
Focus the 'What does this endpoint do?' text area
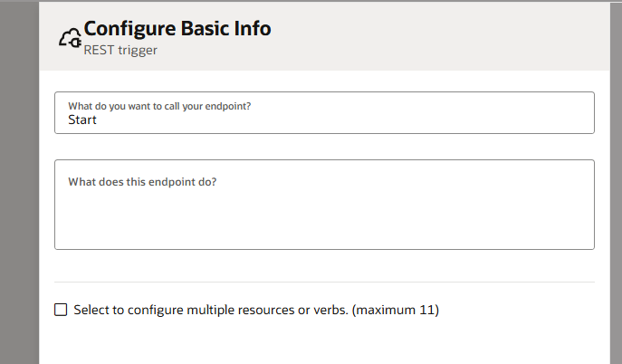[x=324, y=205]
